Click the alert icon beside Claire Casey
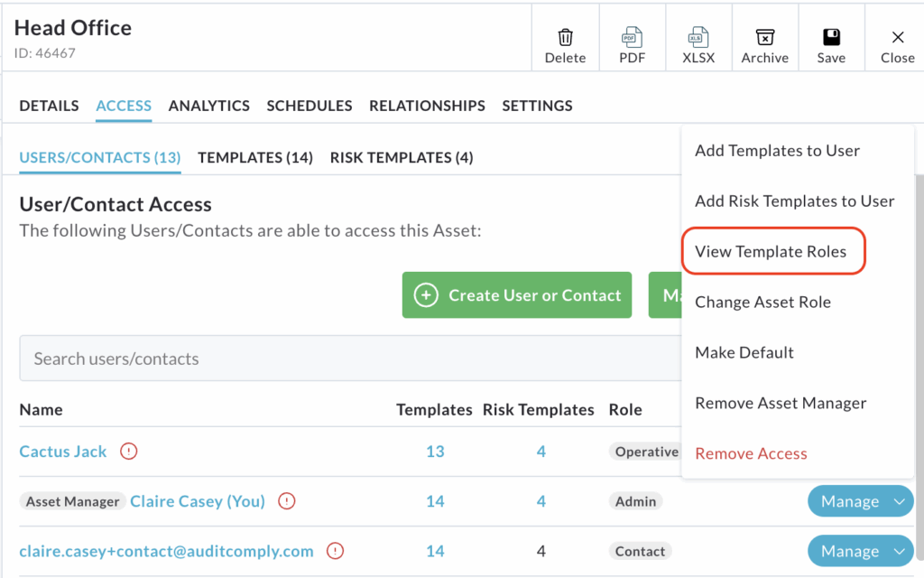The image size is (924, 578). (x=287, y=501)
